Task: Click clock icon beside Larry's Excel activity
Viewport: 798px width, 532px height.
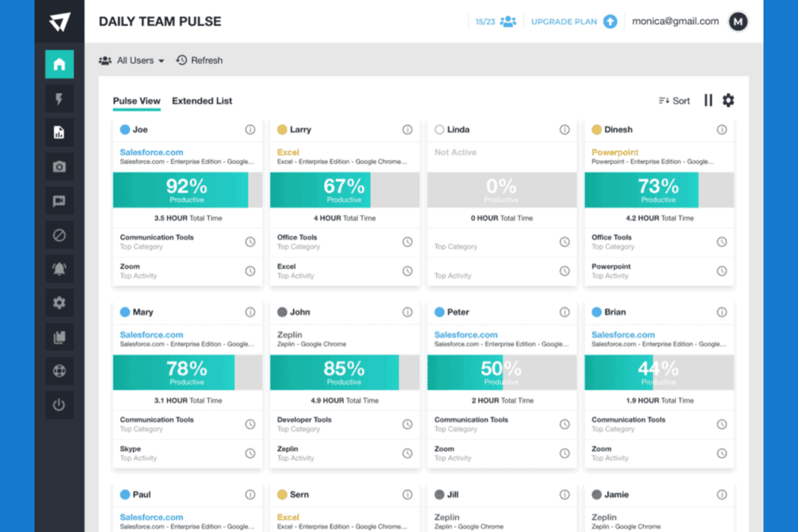Action: click(x=408, y=271)
